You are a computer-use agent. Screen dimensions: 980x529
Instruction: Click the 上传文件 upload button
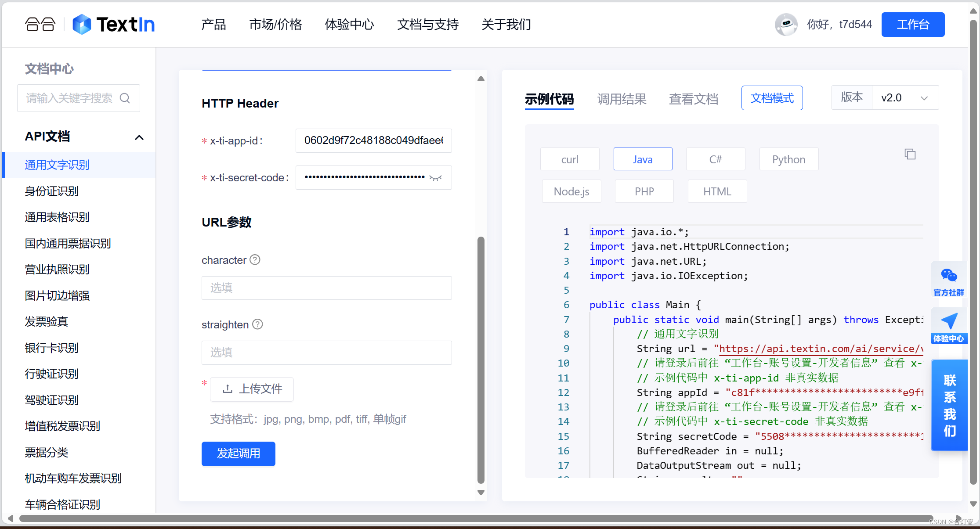[252, 389]
